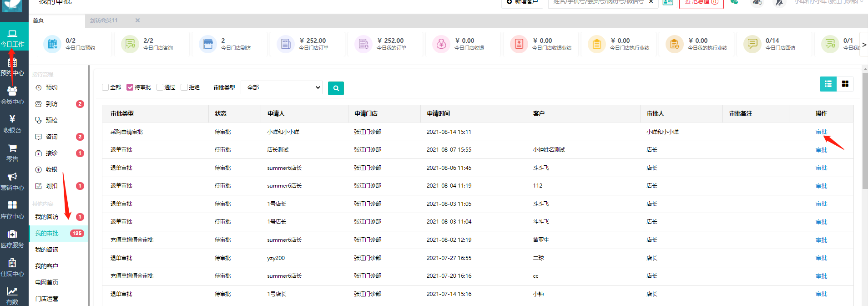Click the 今日我的执行业绩 orange icon

pyautogui.click(x=675, y=44)
